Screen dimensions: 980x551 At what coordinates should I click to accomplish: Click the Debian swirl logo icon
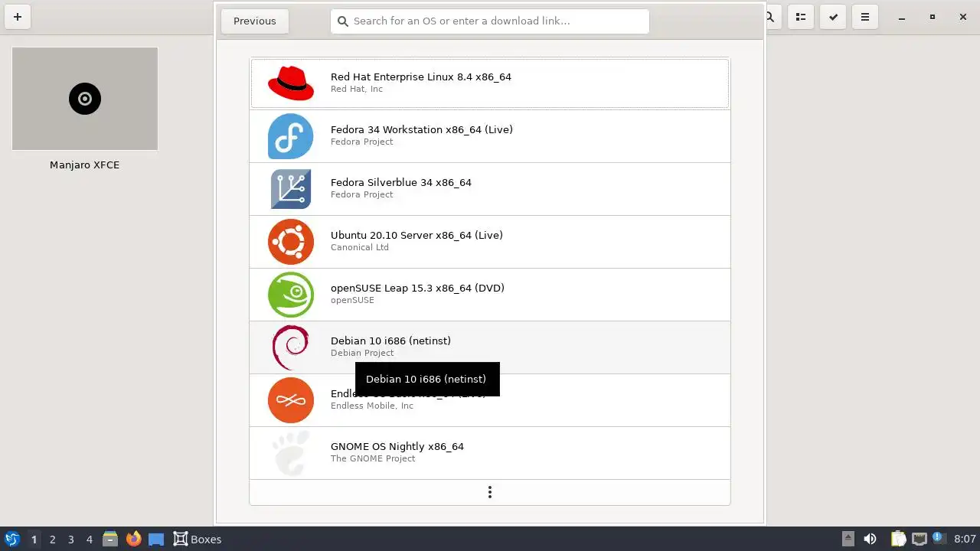coord(291,347)
